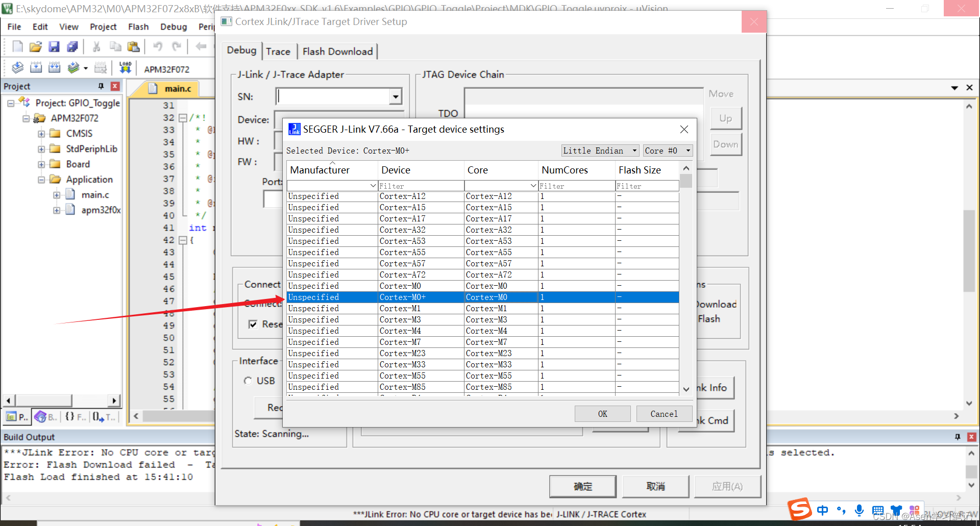Click device list scrollbar down arrow
Viewport: 980px width, 526px height.
coord(686,389)
